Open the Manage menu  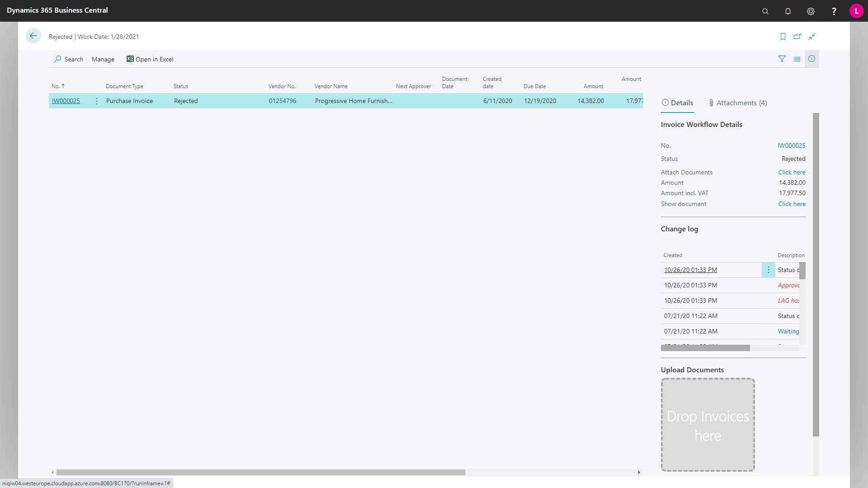pos(103,59)
